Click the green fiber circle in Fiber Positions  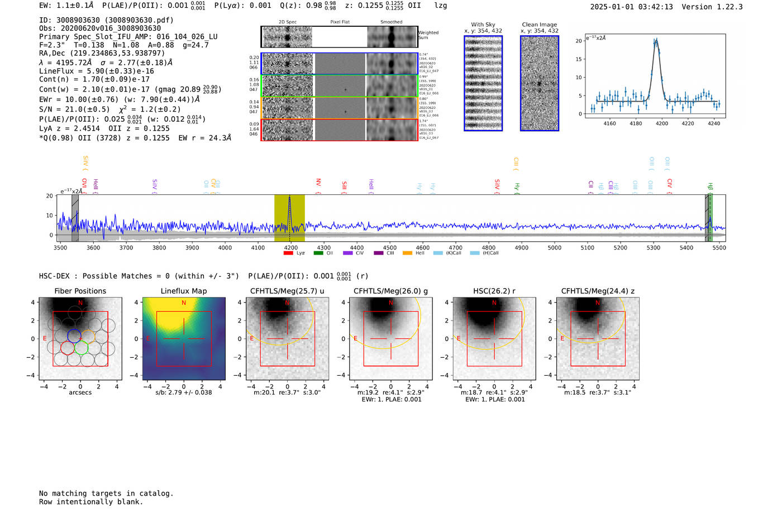coord(82,348)
